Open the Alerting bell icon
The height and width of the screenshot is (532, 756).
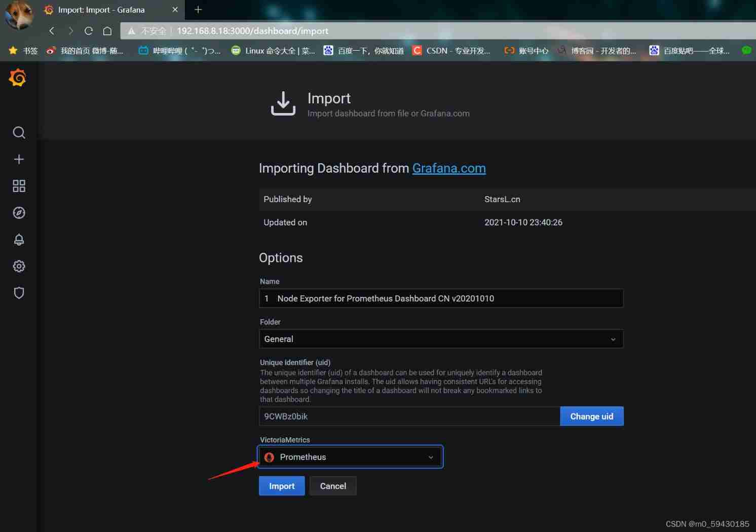(19, 240)
